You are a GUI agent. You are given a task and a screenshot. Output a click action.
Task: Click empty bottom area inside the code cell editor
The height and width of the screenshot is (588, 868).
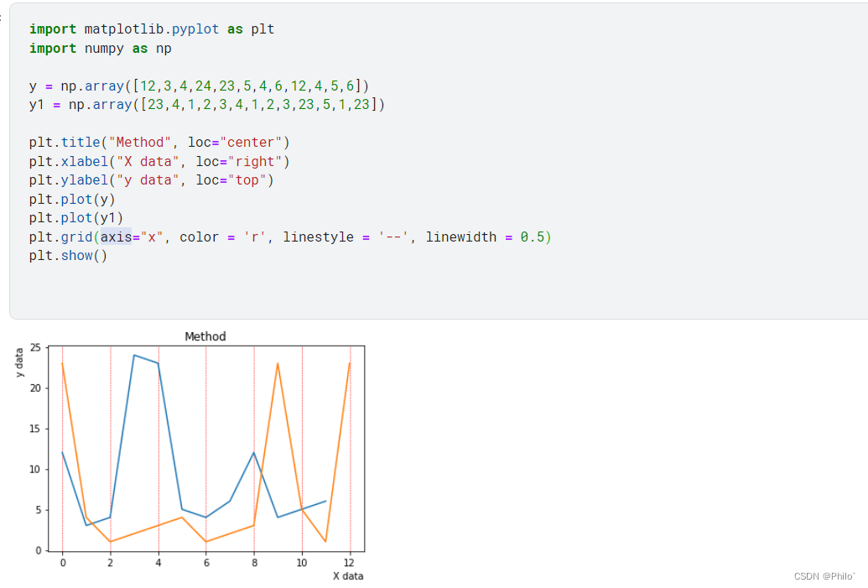[437, 291]
